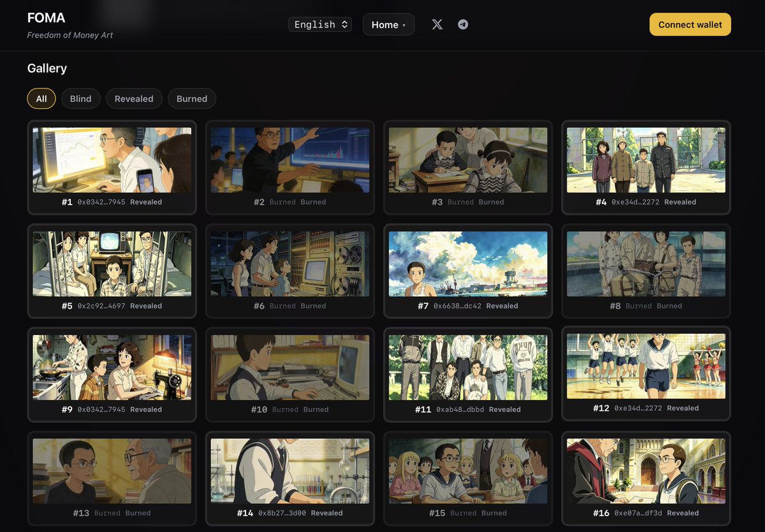Open artwork #11 thumbnail image
This screenshot has width=765, height=532.
468,368
